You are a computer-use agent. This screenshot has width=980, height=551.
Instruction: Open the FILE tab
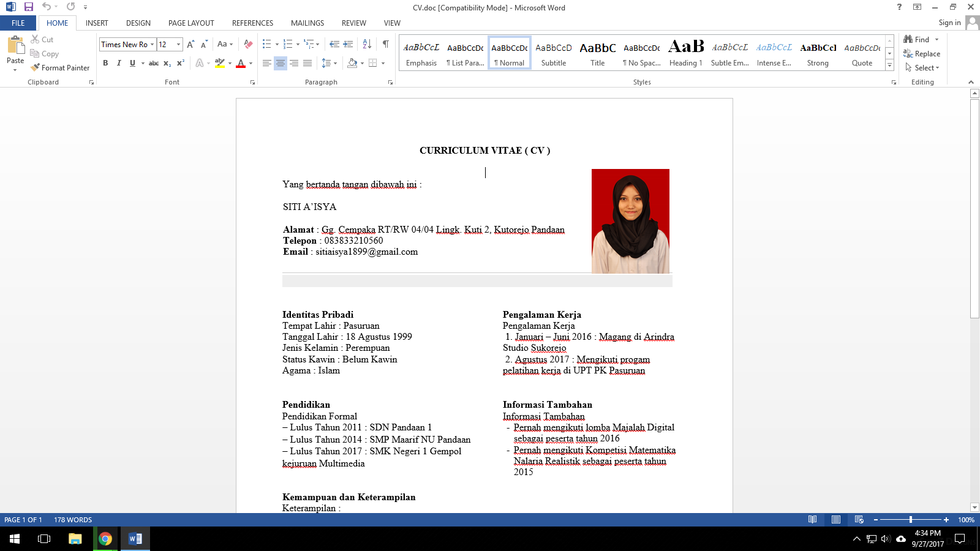18,23
